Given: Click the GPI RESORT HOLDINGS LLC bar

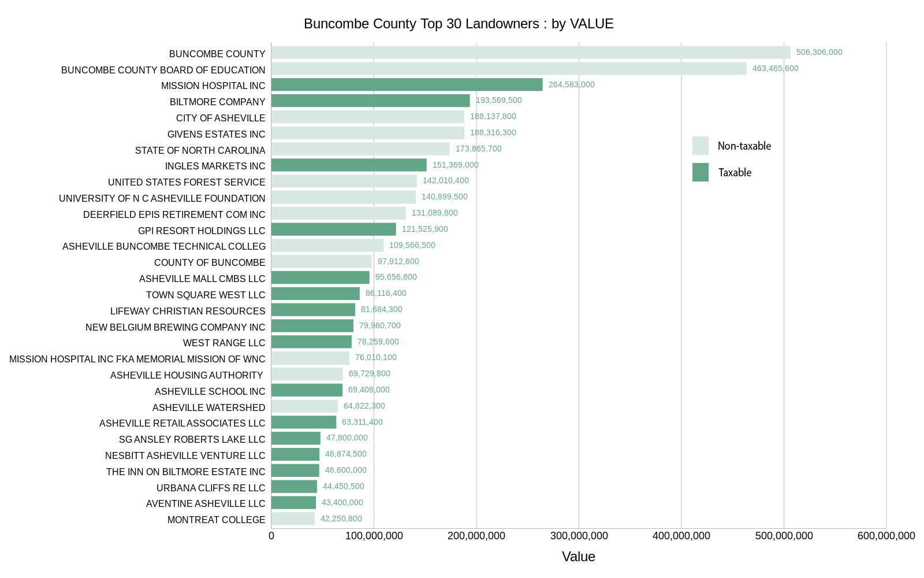Looking at the screenshot, I should pyautogui.click(x=334, y=229).
